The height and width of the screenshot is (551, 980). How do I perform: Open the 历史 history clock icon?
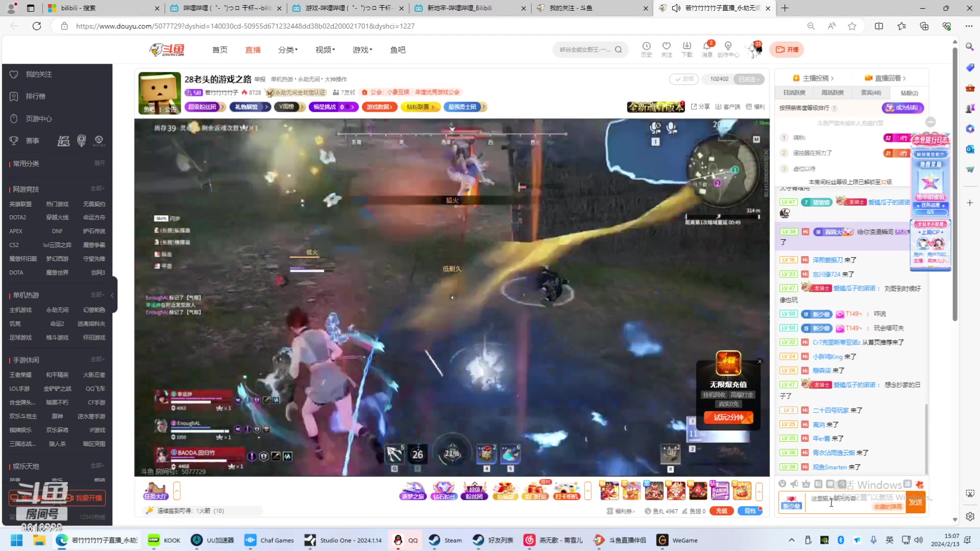click(646, 49)
